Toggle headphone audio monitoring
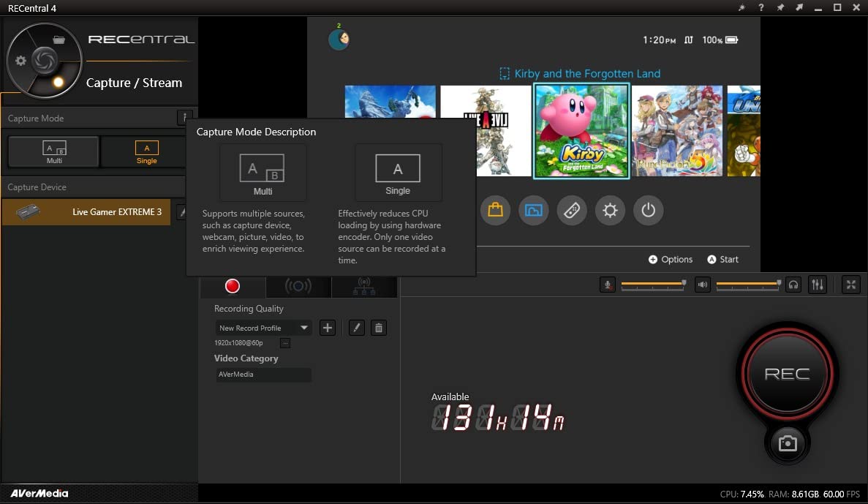The width and height of the screenshot is (868, 504). click(793, 285)
